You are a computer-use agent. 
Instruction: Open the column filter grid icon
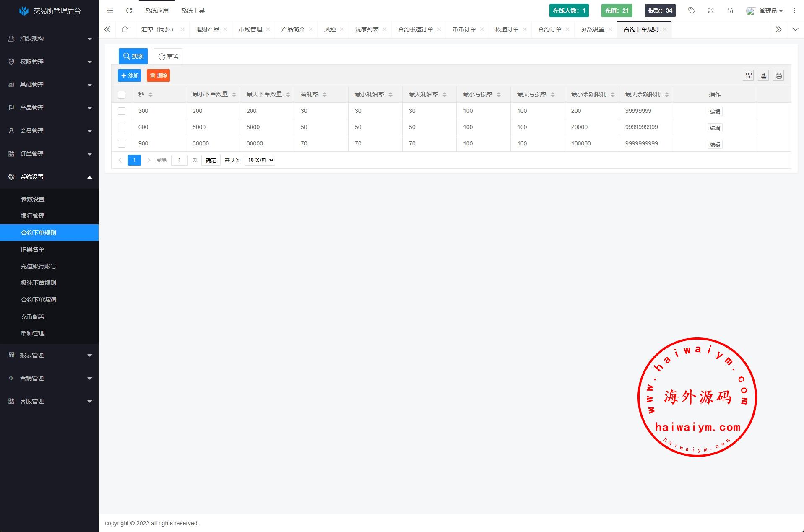[x=749, y=76]
